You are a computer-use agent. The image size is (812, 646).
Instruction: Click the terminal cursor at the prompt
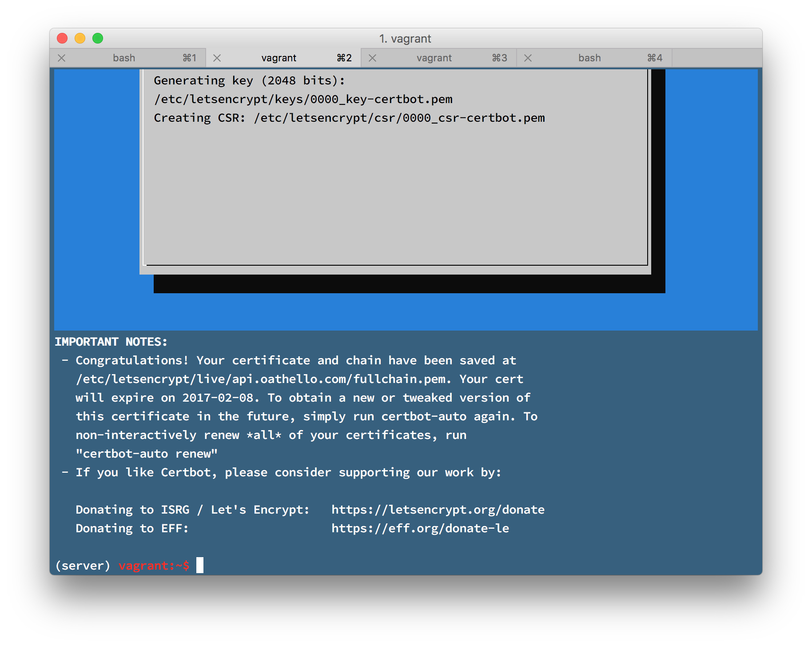click(x=200, y=565)
